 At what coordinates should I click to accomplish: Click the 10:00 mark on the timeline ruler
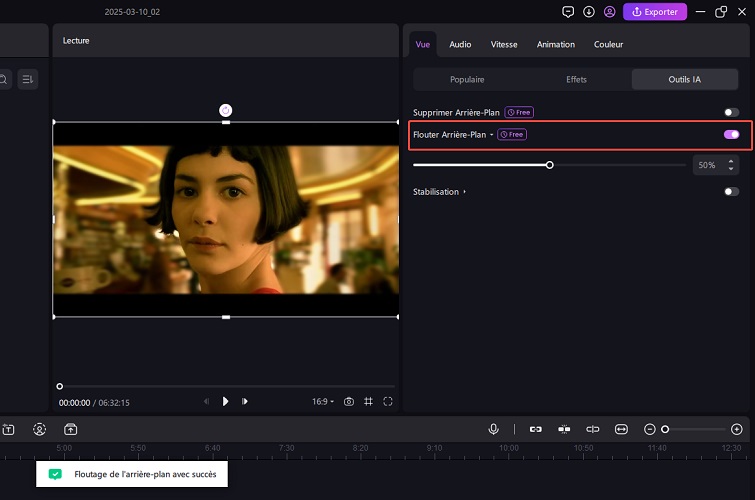coord(509,448)
